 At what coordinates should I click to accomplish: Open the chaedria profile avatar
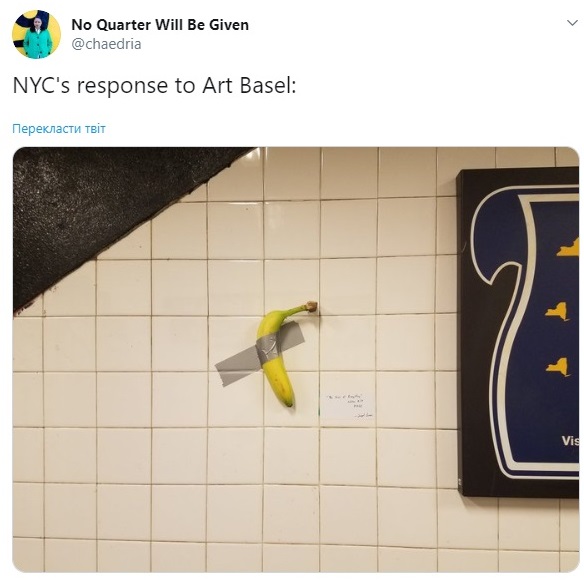[x=36, y=34]
